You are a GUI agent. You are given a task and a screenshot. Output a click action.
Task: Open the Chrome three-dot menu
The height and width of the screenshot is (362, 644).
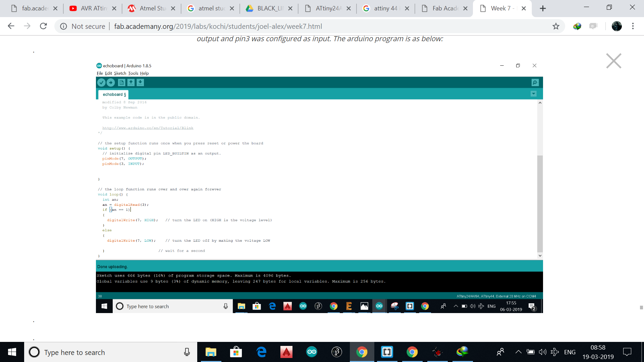[633, 26]
